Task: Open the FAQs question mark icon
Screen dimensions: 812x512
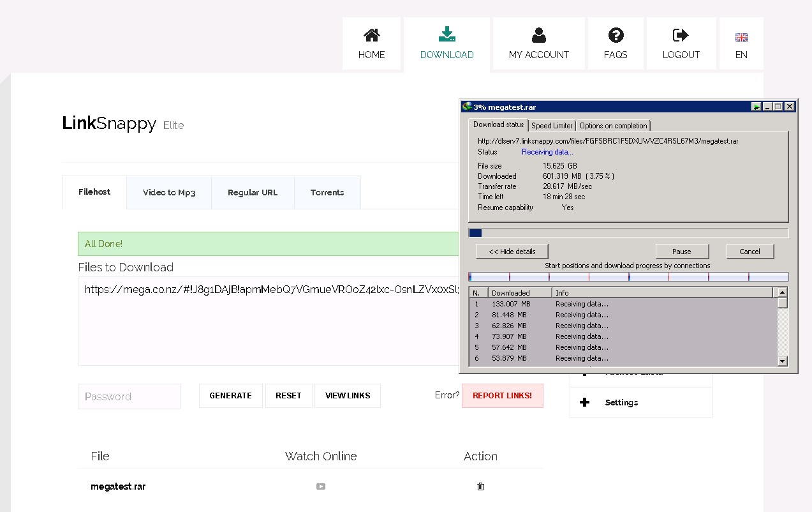Action: 616,35
